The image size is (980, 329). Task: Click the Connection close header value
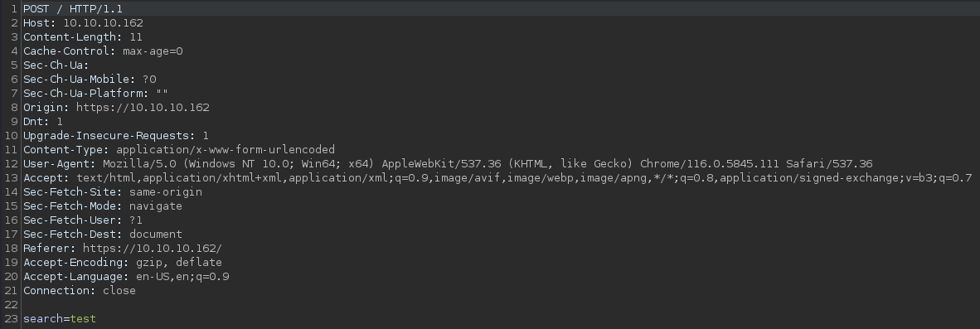[x=119, y=290]
